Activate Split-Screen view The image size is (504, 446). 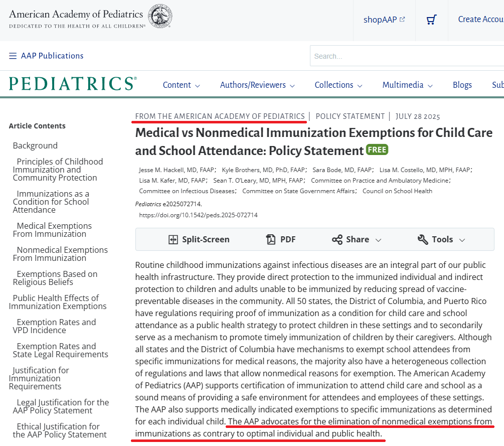pyautogui.click(x=199, y=239)
